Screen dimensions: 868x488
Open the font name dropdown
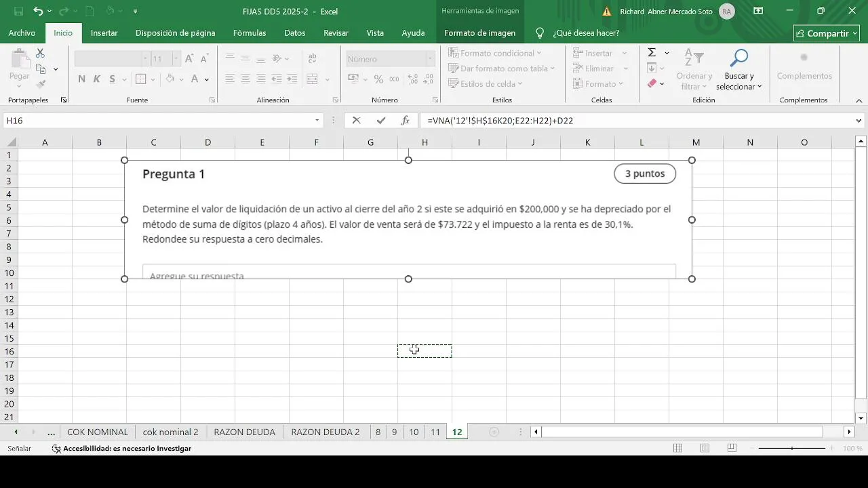pos(144,59)
